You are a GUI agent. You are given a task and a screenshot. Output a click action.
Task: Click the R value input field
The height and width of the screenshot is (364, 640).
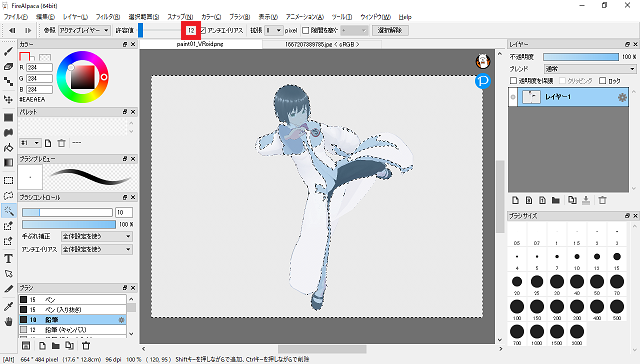point(39,67)
